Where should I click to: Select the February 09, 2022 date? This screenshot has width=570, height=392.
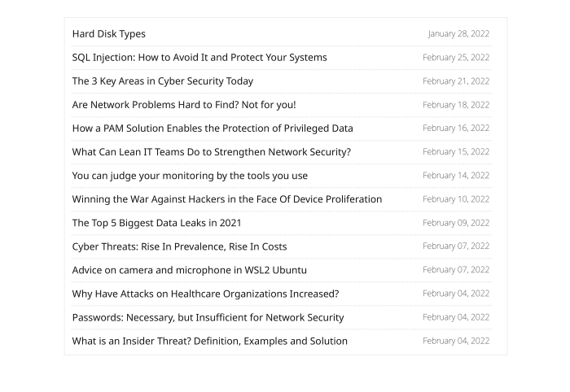[x=456, y=223]
